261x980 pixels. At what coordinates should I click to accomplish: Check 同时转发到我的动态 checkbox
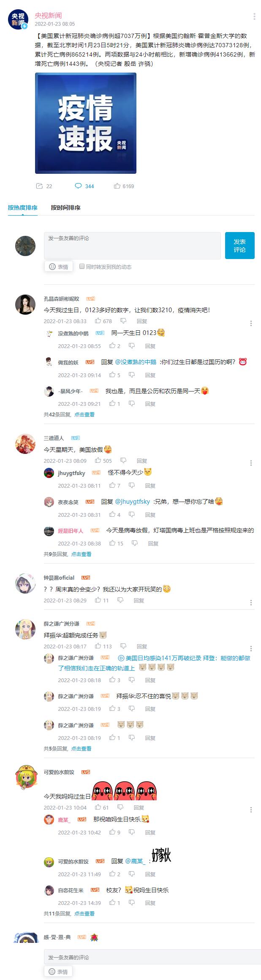pos(82,266)
